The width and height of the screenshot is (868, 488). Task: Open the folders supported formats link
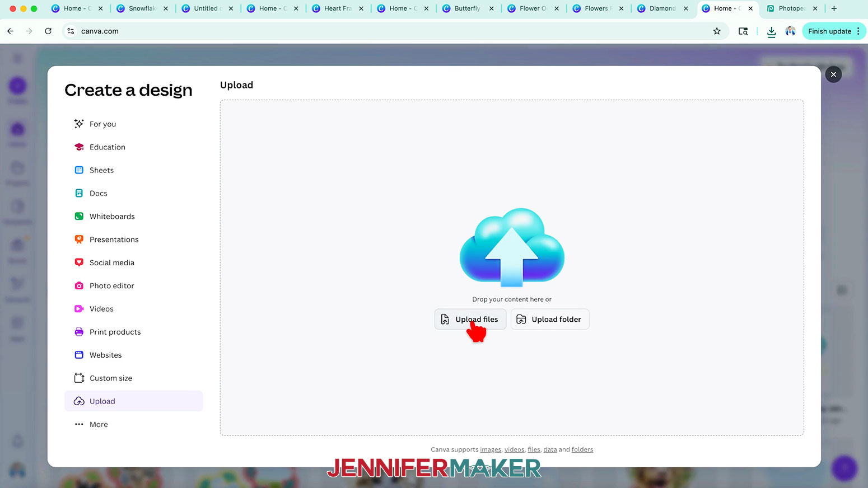[x=582, y=449]
